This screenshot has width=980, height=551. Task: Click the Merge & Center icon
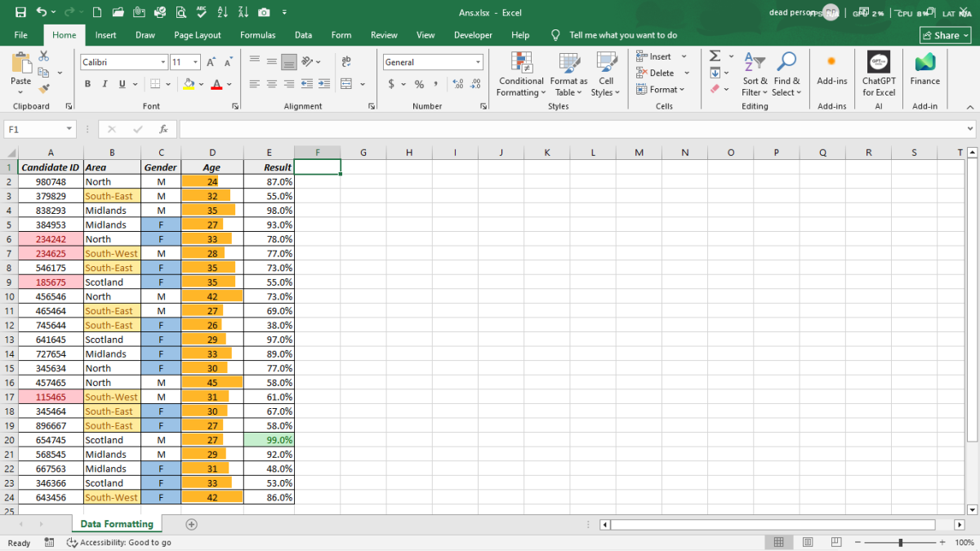[x=346, y=84]
